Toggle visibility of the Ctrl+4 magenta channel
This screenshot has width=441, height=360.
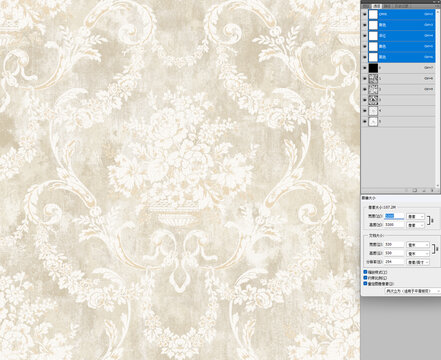coord(364,36)
